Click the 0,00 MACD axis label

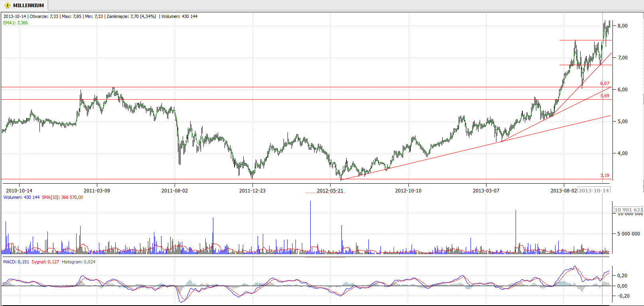tap(622, 286)
